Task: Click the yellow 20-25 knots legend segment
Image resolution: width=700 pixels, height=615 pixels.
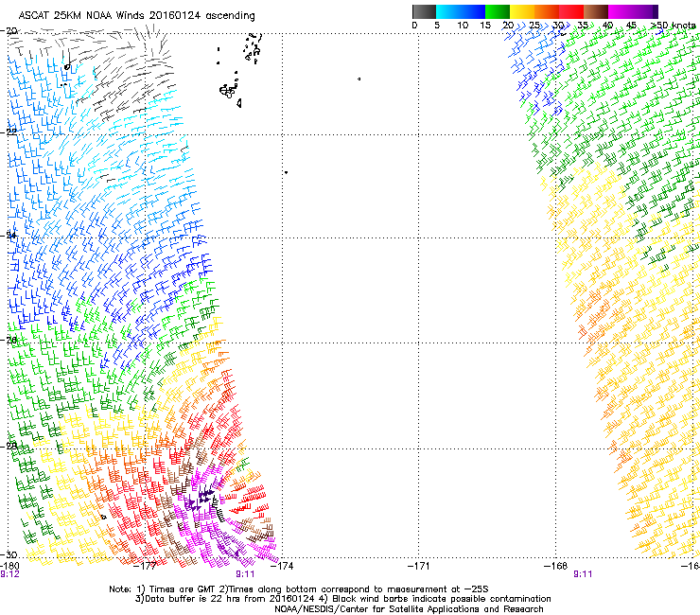Action: pyautogui.click(x=522, y=11)
